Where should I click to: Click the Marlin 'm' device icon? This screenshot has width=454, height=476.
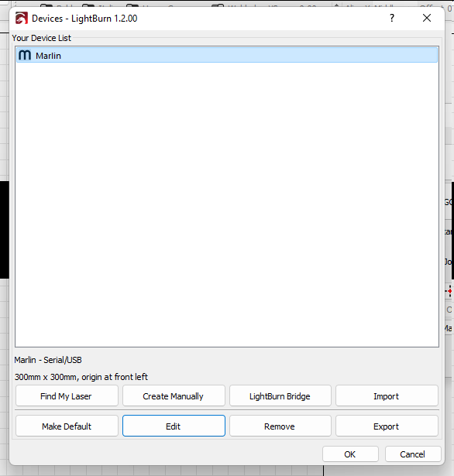25,55
